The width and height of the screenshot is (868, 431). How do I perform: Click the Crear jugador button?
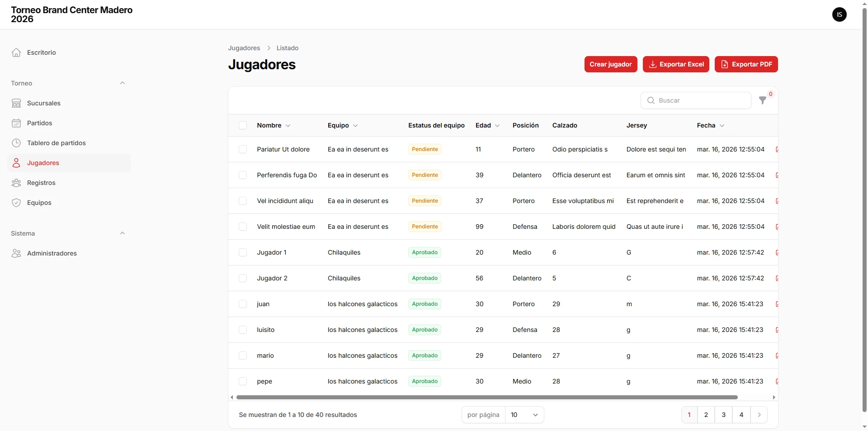611,64
